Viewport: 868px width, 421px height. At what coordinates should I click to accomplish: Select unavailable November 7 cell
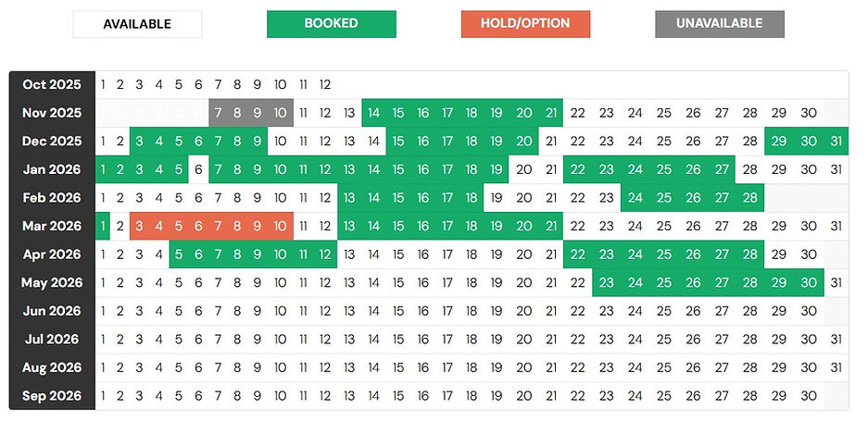218,113
